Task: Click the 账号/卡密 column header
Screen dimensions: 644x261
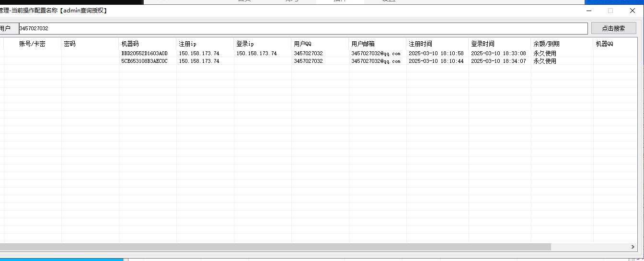Action: pos(33,44)
